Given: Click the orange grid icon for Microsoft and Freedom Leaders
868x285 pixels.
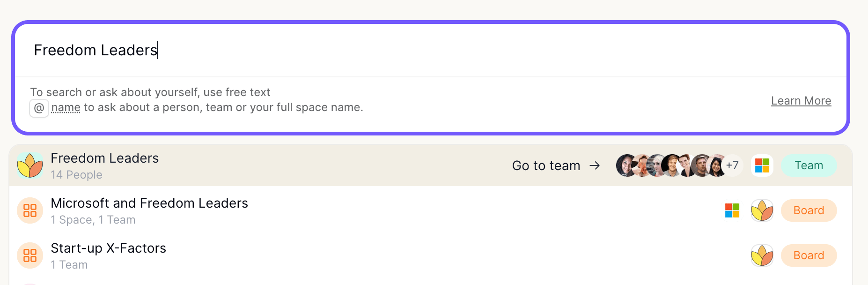Looking at the screenshot, I should coord(30,210).
